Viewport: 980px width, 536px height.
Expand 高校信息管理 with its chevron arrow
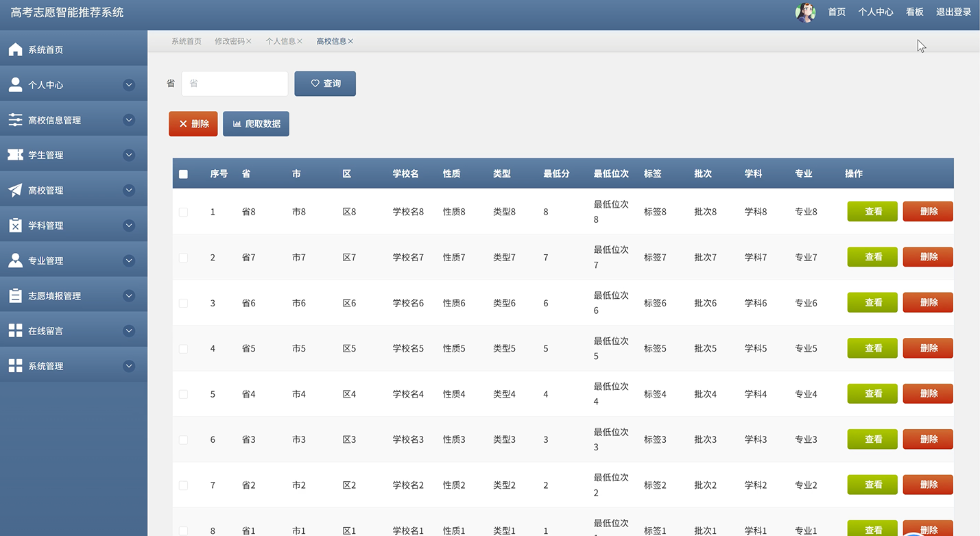[129, 120]
